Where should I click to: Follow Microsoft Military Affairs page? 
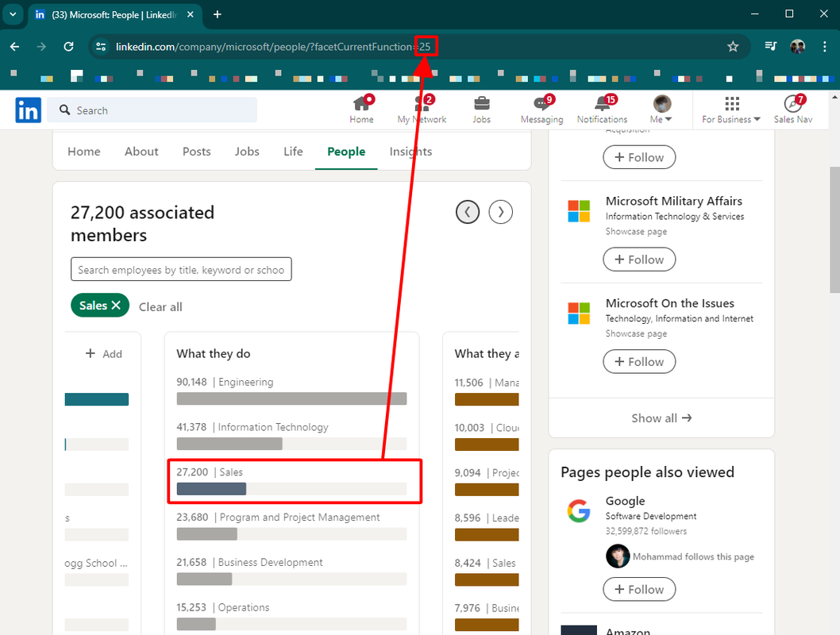pyautogui.click(x=639, y=260)
